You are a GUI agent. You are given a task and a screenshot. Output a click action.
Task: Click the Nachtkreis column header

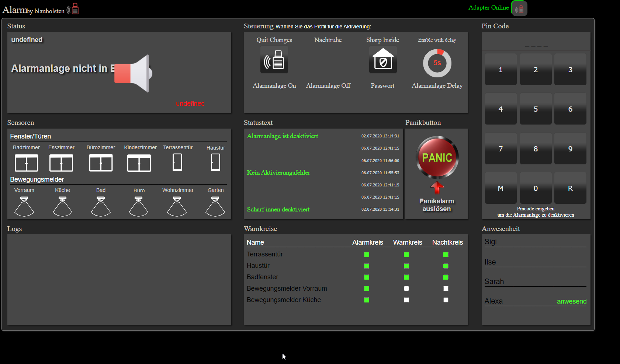447,242
